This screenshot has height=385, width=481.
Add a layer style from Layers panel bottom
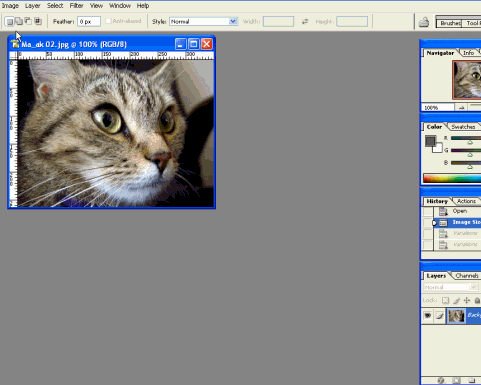point(441,380)
